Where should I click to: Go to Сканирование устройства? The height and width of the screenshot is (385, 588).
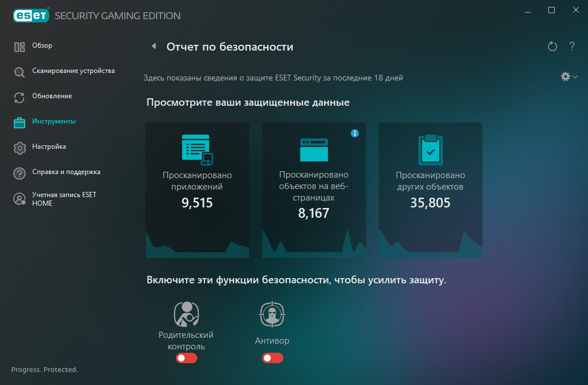point(73,71)
